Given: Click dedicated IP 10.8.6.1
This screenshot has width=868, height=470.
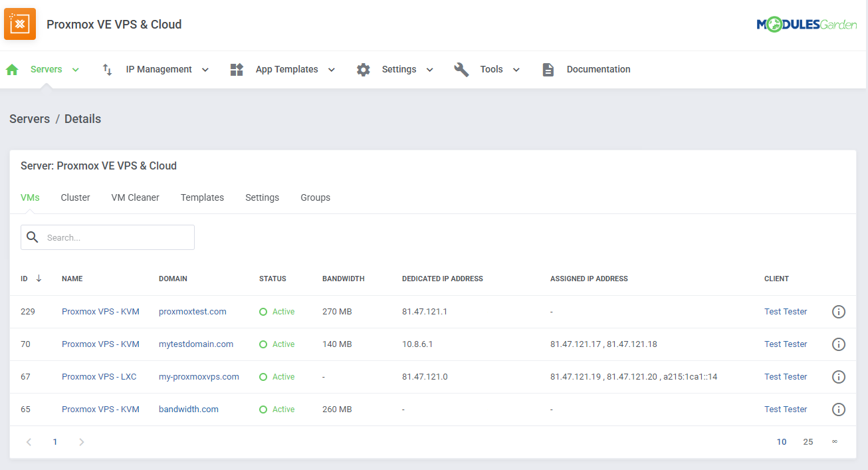Looking at the screenshot, I should pyautogui.click(x=417, y=344).
